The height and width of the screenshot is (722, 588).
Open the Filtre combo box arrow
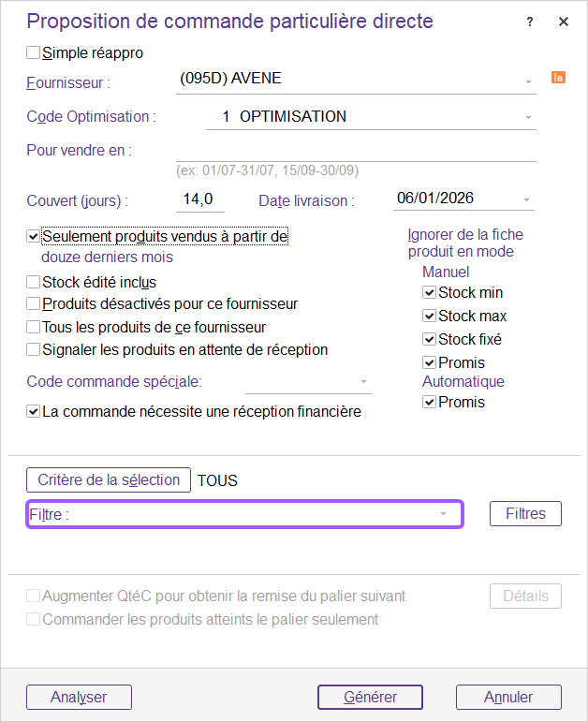(x=443, y=514)
